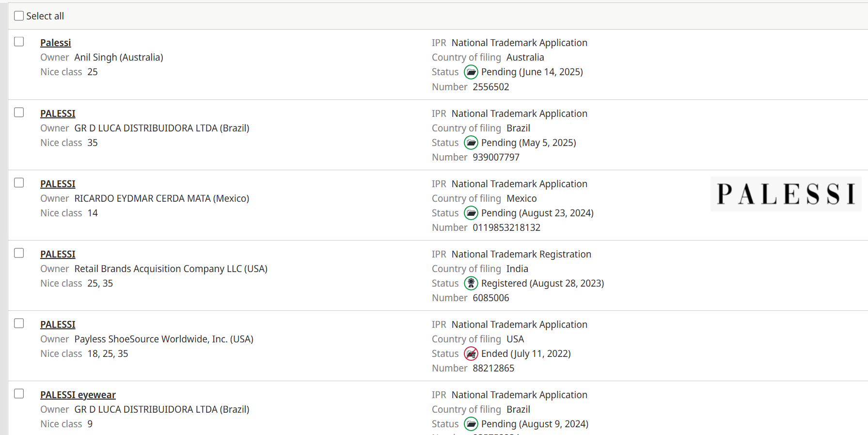The width and height of the screenshot is (868, 435).
Task: Tick the Select all checkbox
Action: [19, 16]
